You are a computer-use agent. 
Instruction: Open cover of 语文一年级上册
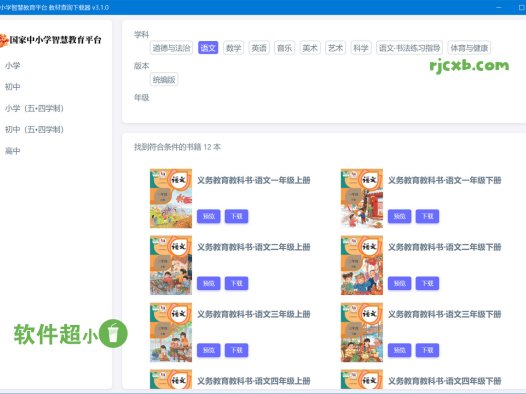pyautogui.click(x=171, y=198)
